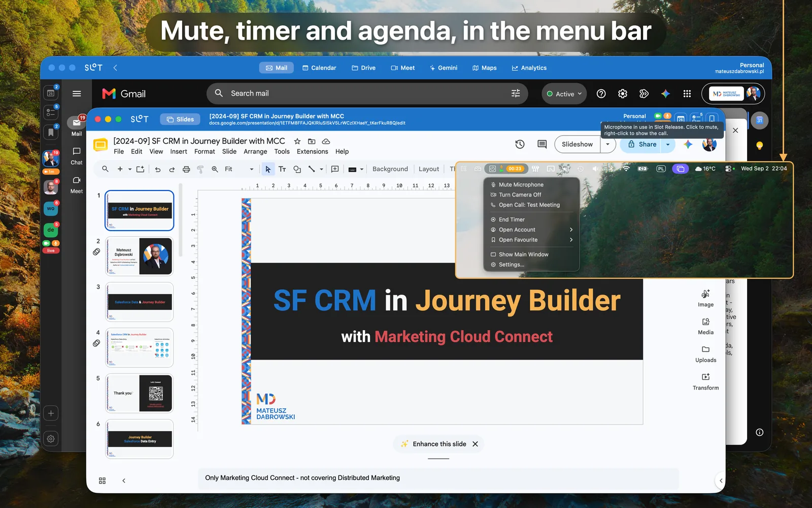The width and height of the screenshot is (812, 508).
Task: Open Slot settings gear in left sidebar
Action: (x=51, y=438)
